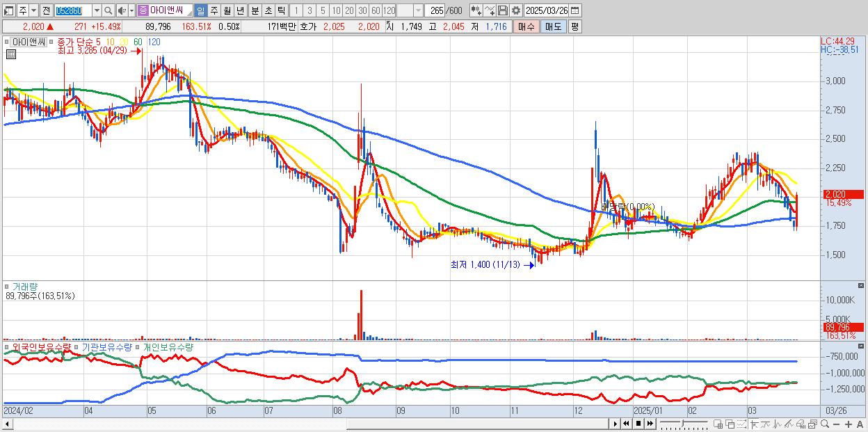Click the chart zoom slider handle

683,422
